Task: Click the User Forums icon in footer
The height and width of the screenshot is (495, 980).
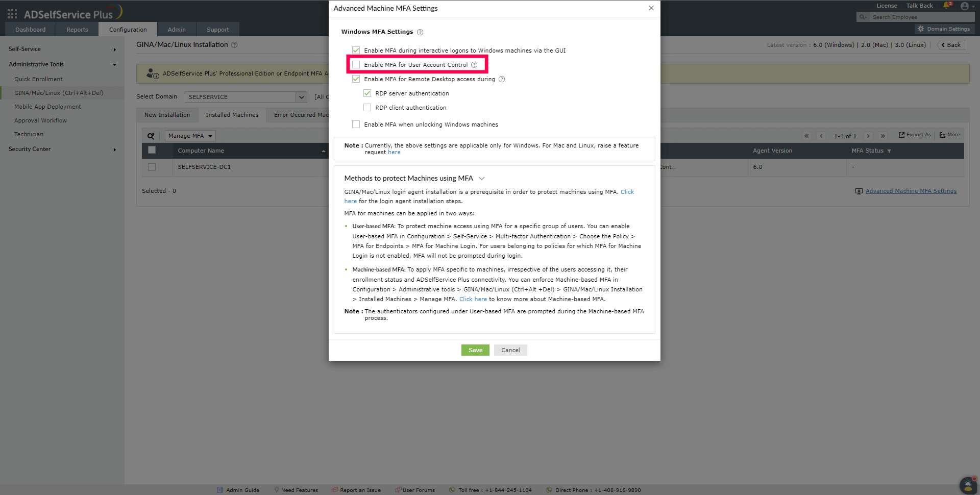Action: [398, 490]
